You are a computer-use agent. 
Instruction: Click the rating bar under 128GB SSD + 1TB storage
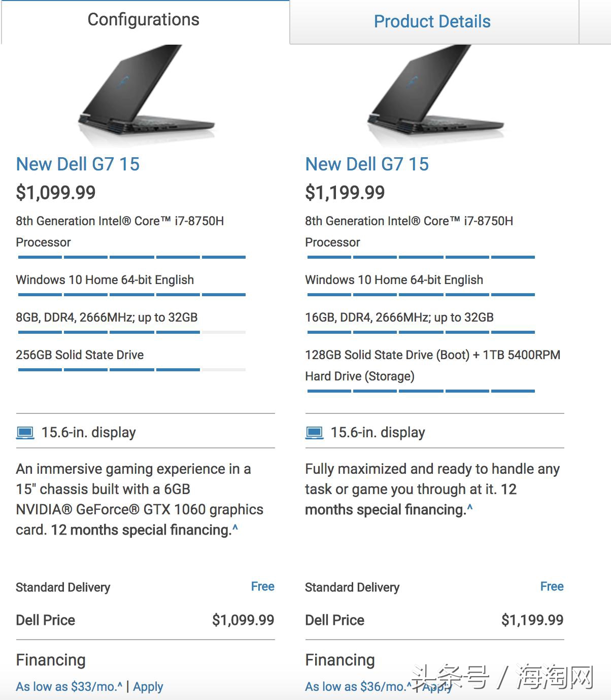(421, 391)
